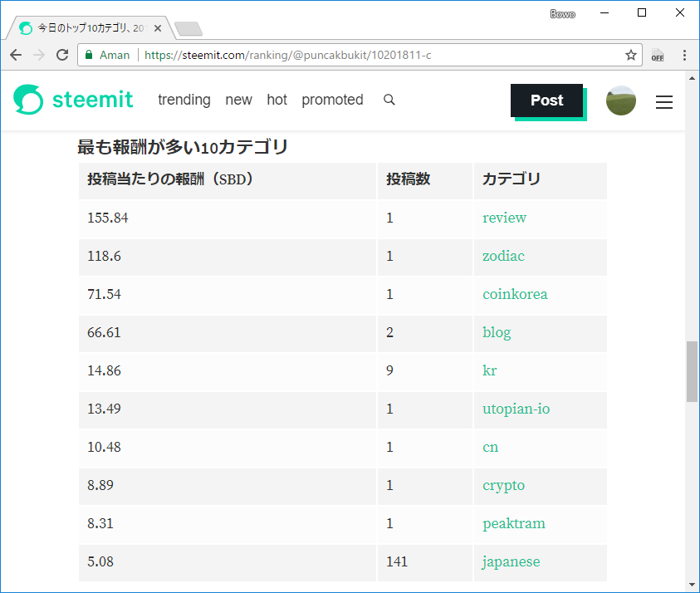Bookmark page with star icon
Image resolution: width=700 pixels, height=593 pixels.
pyautogui.click(x=631, y=55)
